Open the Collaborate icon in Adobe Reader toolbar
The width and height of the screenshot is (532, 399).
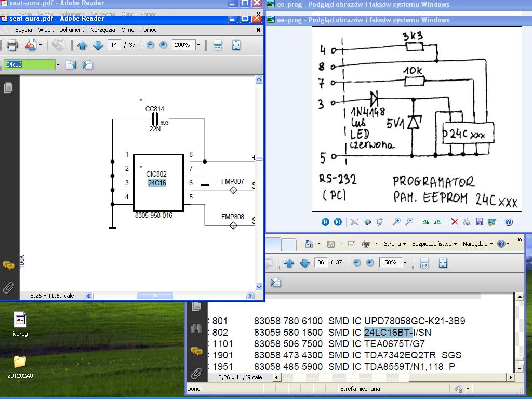(x=31, y=45)
